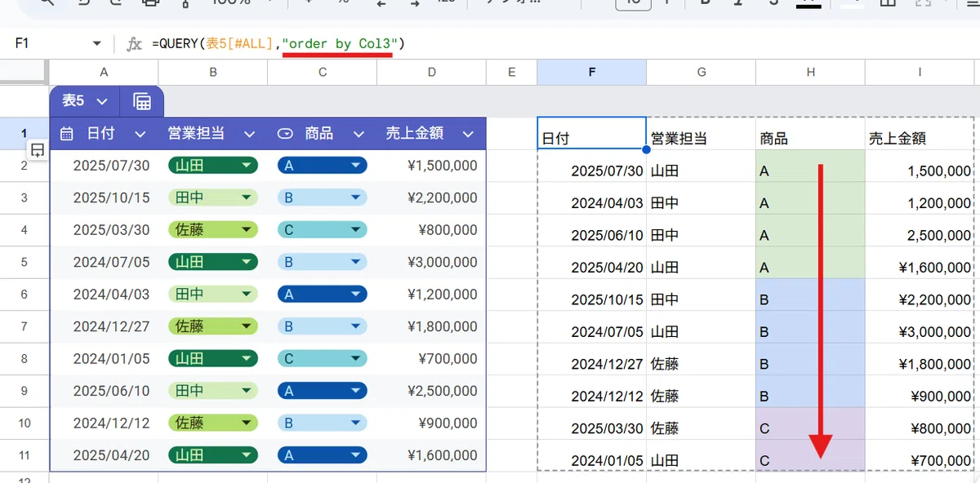
Task: Open the 田中 chip in the 2024/04/03 row
Action: coord(213,295)
